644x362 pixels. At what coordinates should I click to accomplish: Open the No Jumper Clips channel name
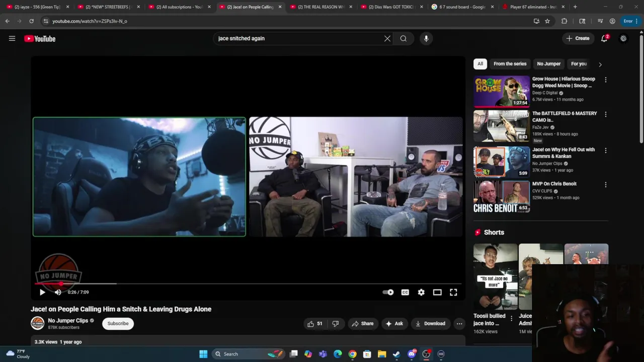point(68,320)
